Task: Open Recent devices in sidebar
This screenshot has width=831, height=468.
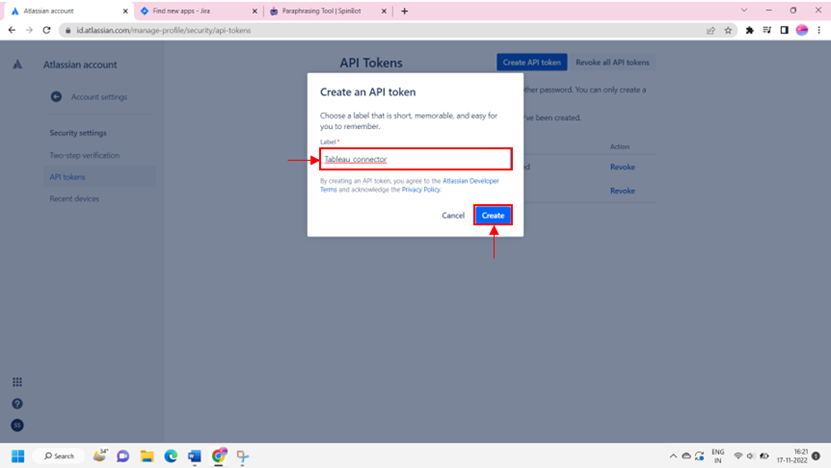Action: tap(74, 199)
